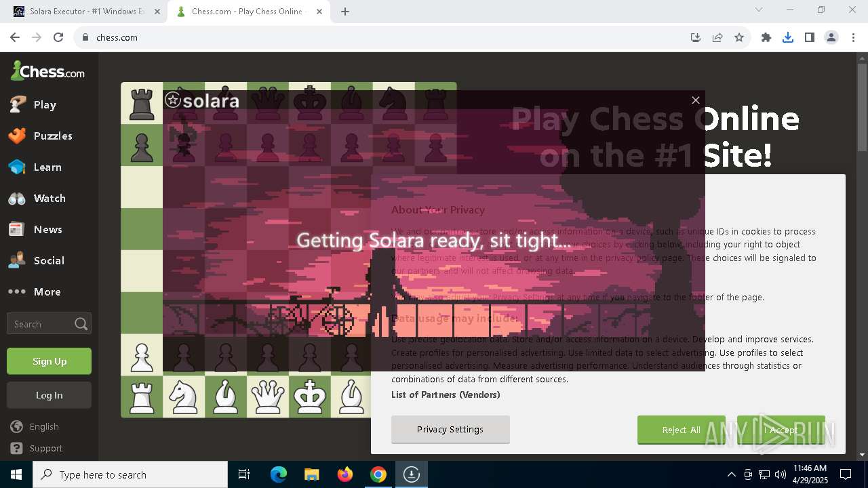Open the tab search chevron

[x=759, y=9]
